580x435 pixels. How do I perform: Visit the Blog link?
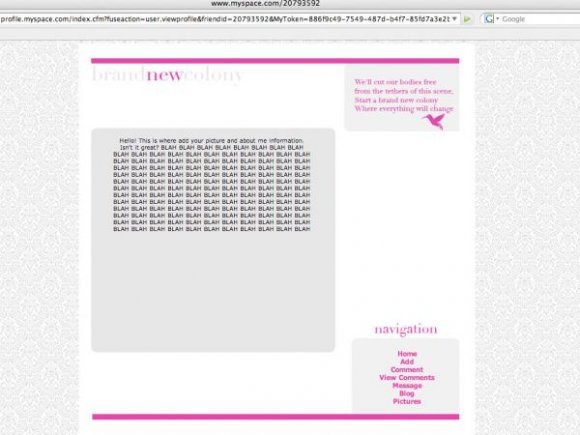pyautogui.click(x=407, y=394)
